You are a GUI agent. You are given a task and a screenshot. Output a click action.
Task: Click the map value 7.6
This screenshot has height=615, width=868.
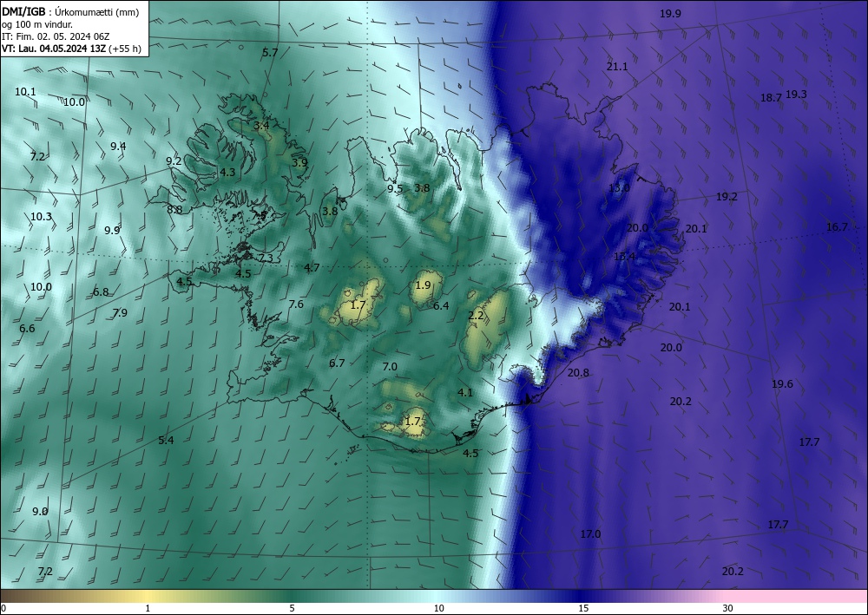click(296, 304)
